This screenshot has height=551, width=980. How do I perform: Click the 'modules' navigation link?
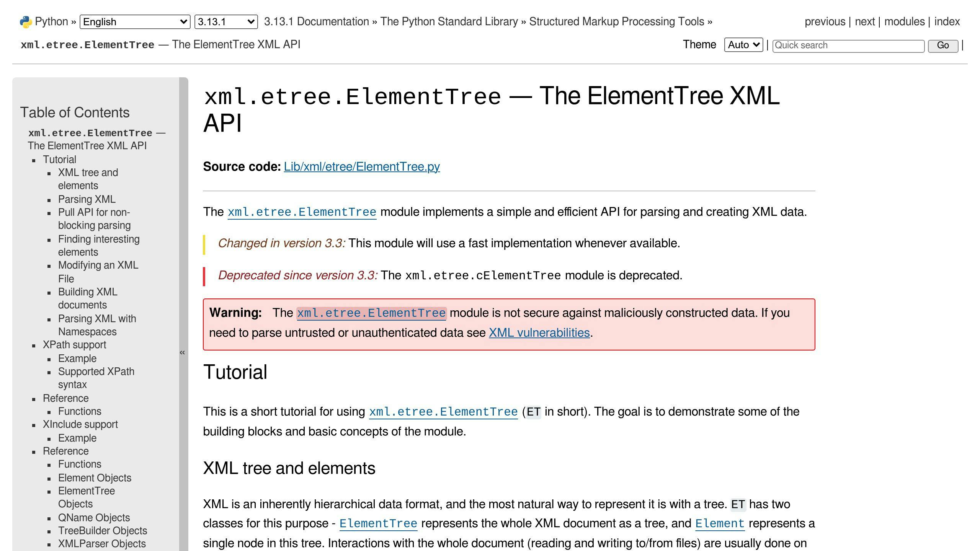(905, 21)
